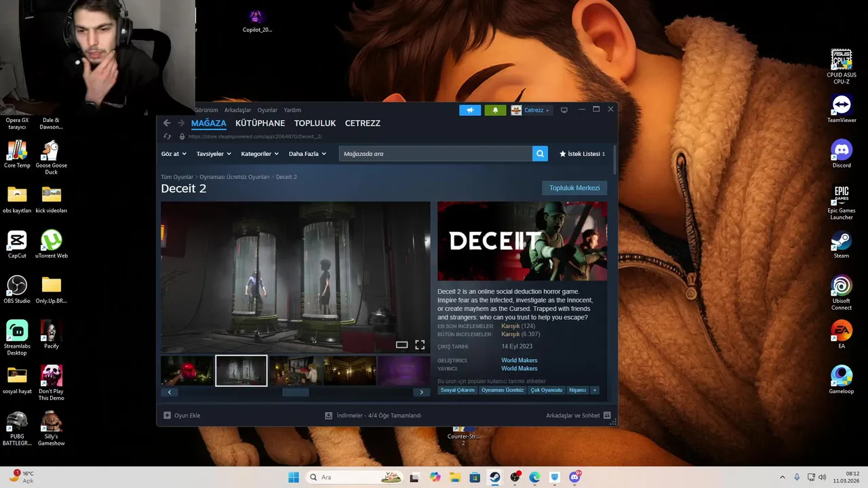This screenshot has width=868, height=488.
Task: Expand the Kategoriler dropdown
Action: (260, 154)
